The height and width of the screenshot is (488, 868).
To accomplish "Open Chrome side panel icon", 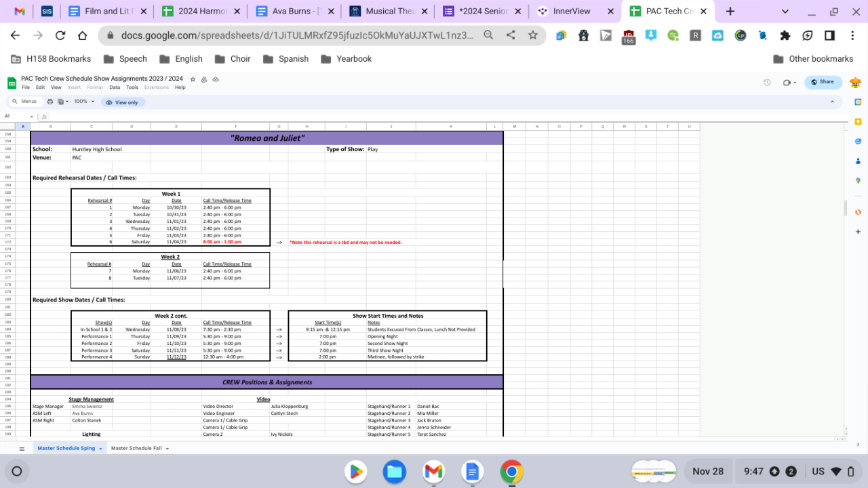I will pyautogui.click(x=829, y=35).
